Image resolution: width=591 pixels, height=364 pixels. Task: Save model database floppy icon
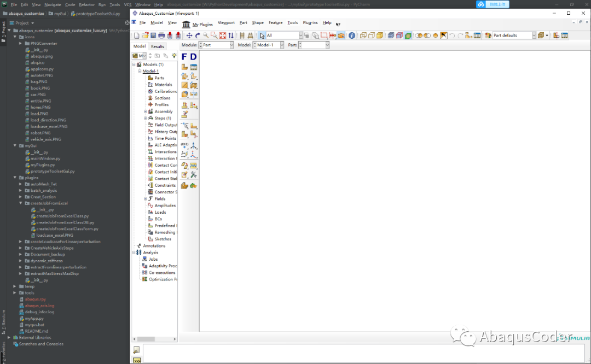(x=153, y=36)
